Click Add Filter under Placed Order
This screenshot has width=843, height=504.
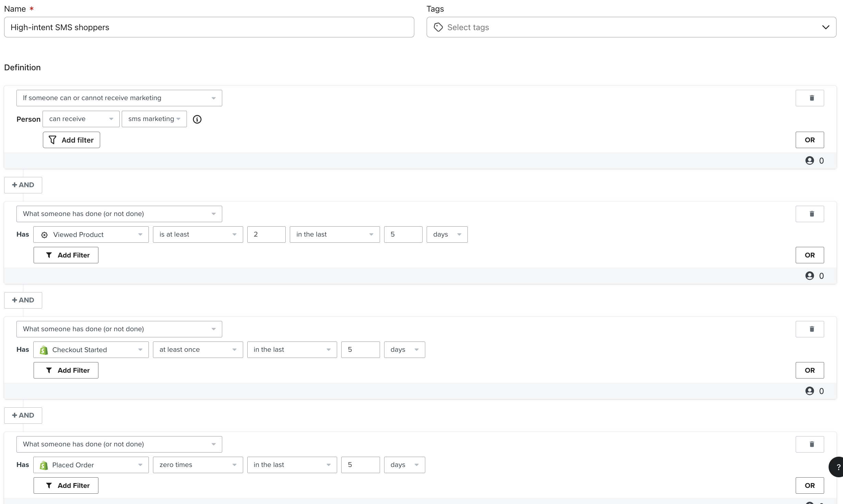click(x=66, y=485)
